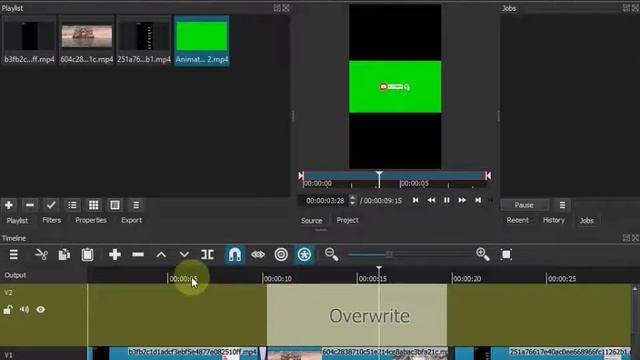Click zoom timeline to fit icon
640x360 pixels.
[x=506, y=255]
